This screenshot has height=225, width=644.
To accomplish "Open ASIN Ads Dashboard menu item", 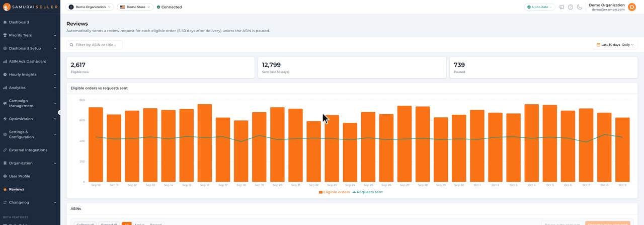I will [x=30, y=61].
